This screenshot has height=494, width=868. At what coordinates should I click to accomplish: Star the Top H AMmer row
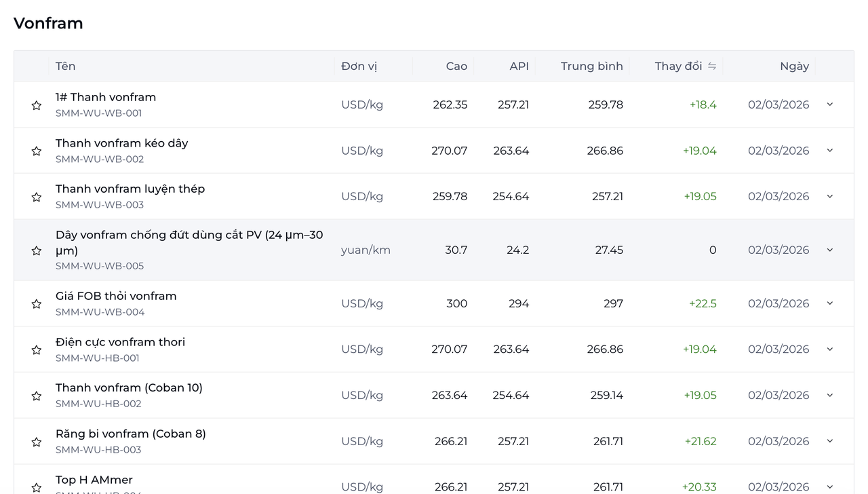37,487
